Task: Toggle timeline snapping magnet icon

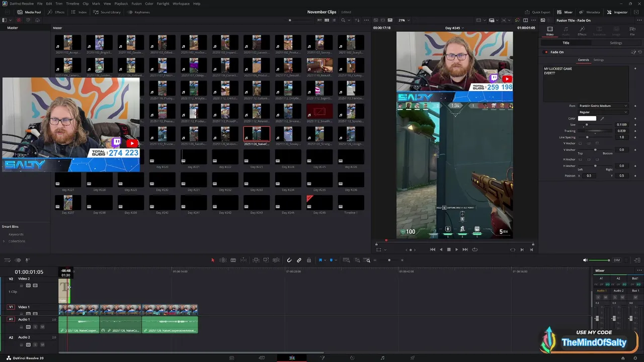Action: pyautogui.click(x=289, y=260)
